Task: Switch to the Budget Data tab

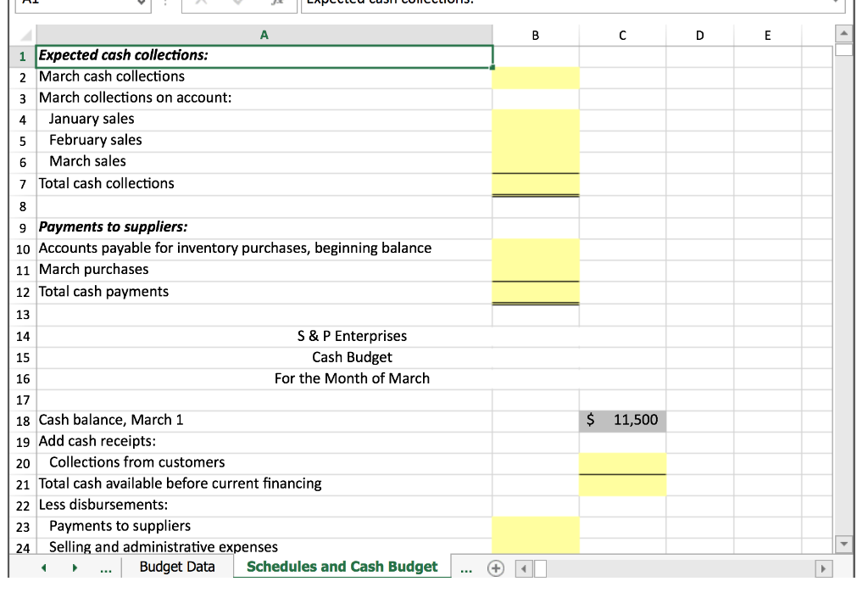Action: click(x=178, y=566)
